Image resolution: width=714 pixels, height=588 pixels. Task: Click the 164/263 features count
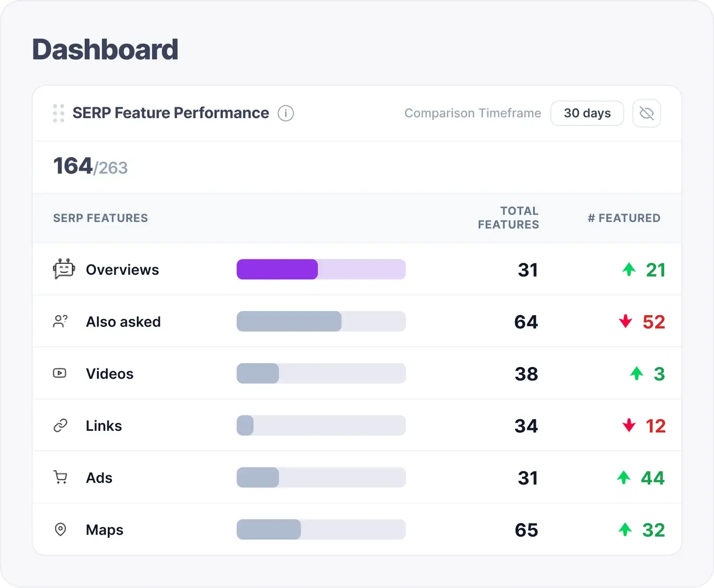(x=90, y=166)
